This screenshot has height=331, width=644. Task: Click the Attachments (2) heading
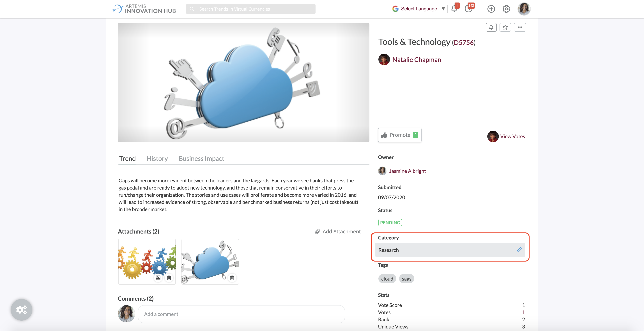click(x=139, y=232)
